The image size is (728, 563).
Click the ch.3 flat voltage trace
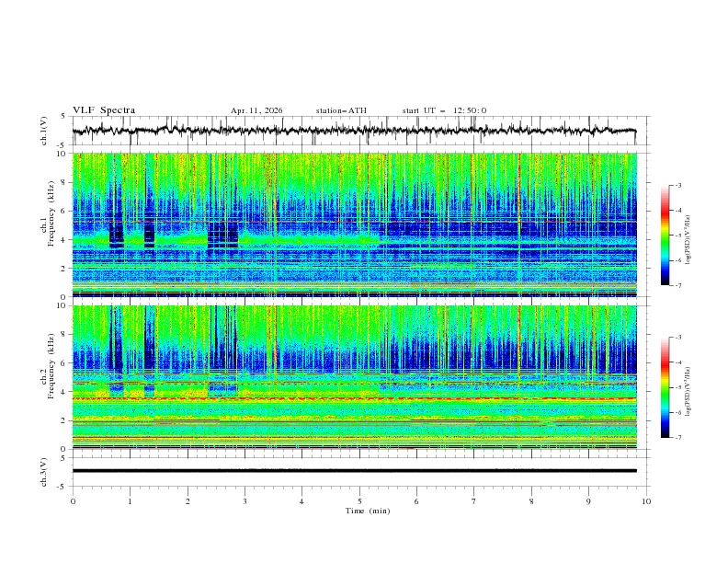354,471
